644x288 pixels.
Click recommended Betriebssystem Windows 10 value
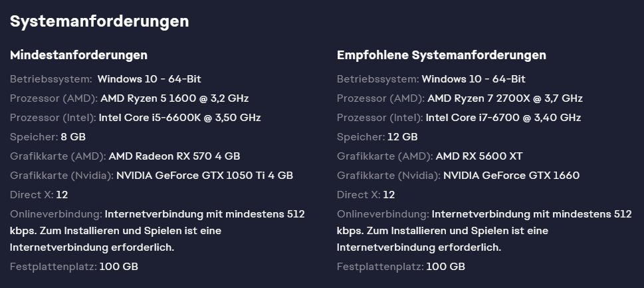474,79
